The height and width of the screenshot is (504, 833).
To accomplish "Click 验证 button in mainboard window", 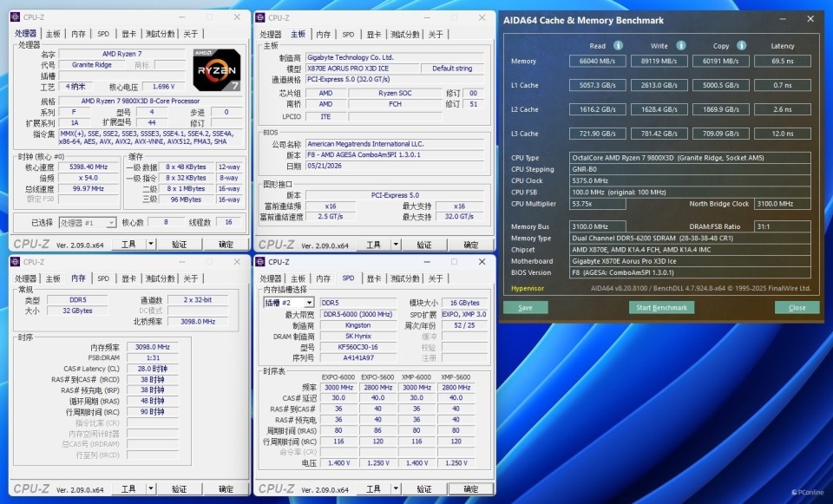I will (424, 245).
